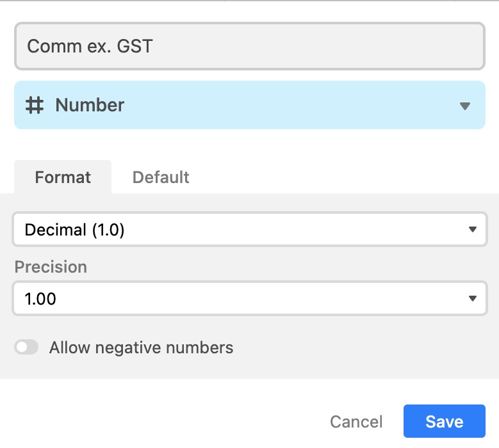Open the Precision 1.00 dropdown
Image resolution: width=499 pixels, height=448 pixels.
pos(250,298)
